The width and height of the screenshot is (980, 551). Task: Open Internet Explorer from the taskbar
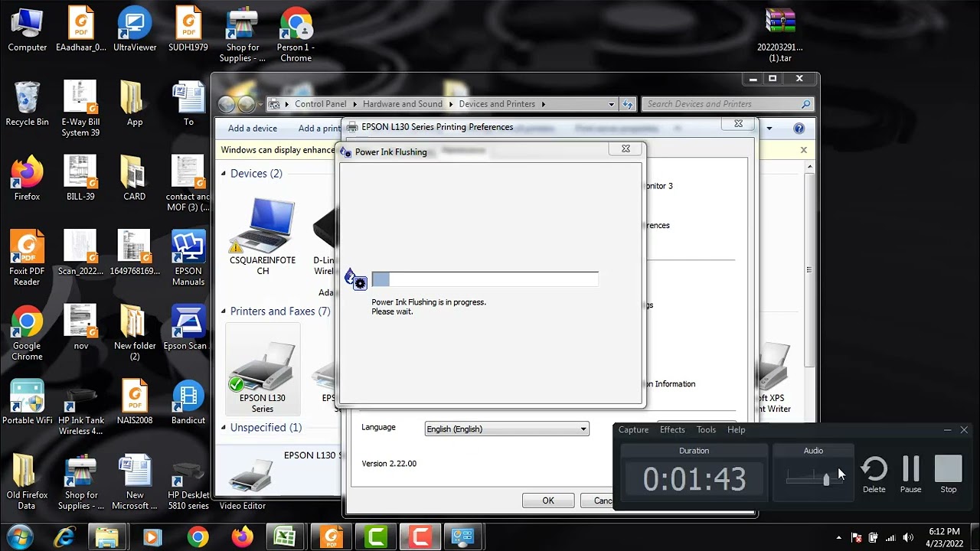(64, 537)
